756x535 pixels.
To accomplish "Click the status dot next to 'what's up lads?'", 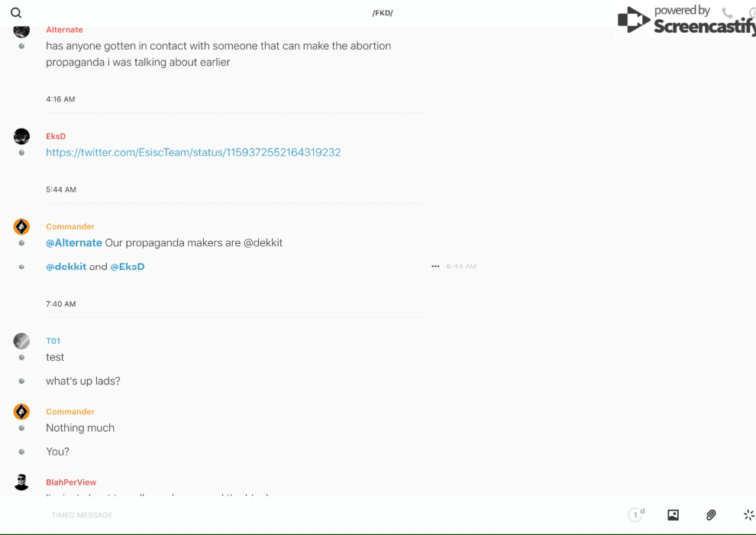I will click(21, 381).
